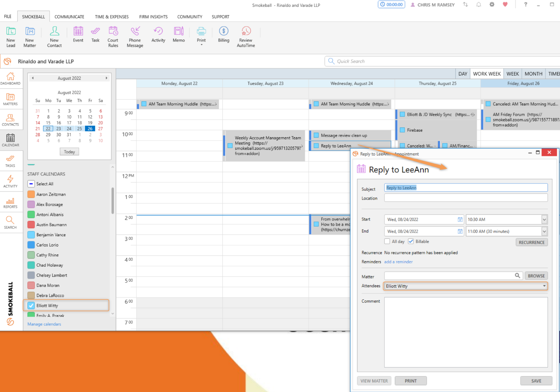
Task: Click add a reminder link
Action: pyautogui.click(x=398, y=262)
